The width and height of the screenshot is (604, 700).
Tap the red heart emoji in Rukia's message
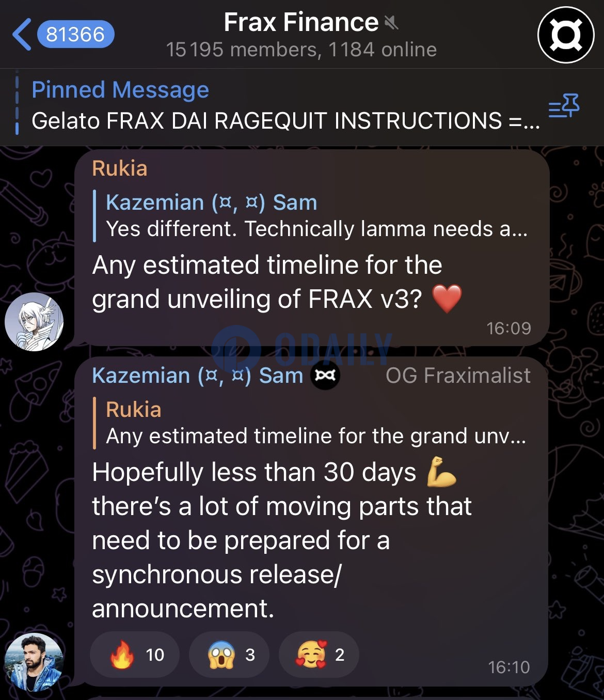point(447,299)
